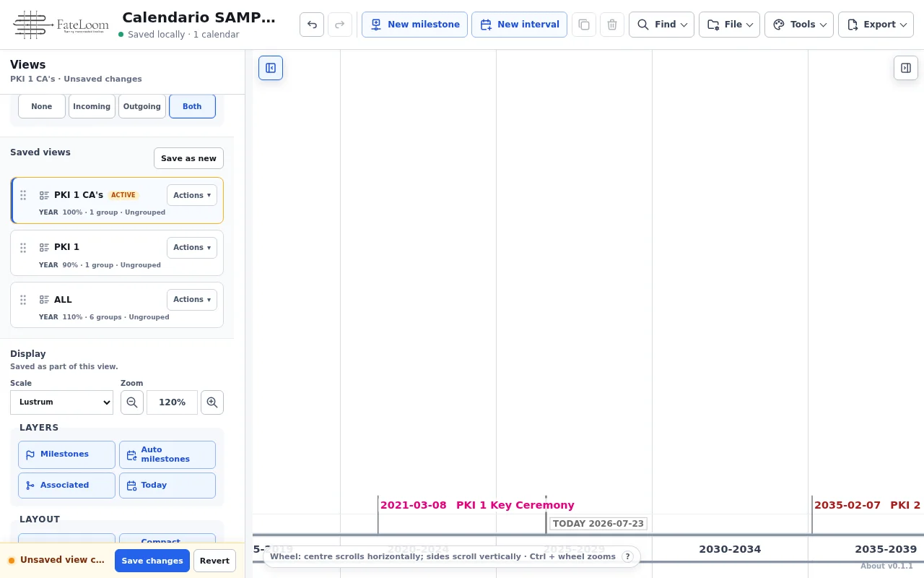Open the Tools menu

(x=799, y=25)
